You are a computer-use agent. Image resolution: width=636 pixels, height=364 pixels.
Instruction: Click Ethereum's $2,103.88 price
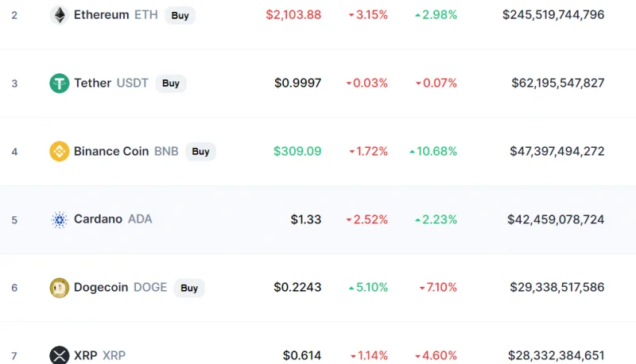293,14
